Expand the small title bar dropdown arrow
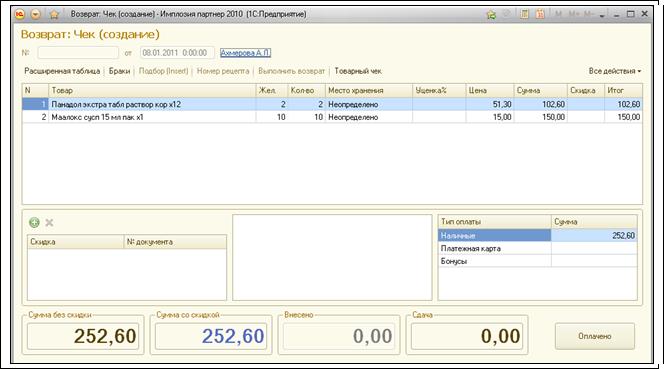Image resolution: width=664 pixels, height=369 pixels. click(x=602, y=16)
